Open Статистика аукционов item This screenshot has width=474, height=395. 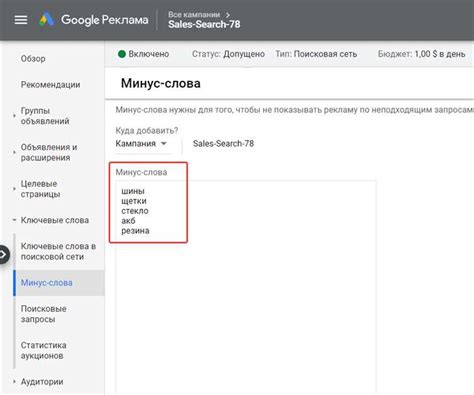pyautogui.click(x=43, y=350)
